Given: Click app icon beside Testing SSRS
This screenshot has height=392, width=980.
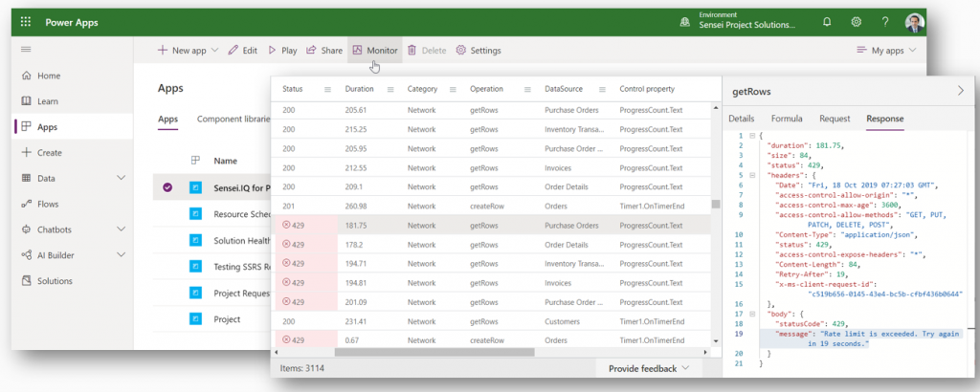Looking at the screenshot, I should pyautogui.click(x=195, y=267).
